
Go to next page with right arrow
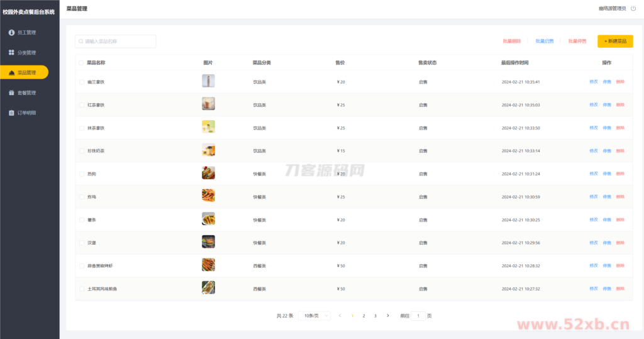point(387,316)
